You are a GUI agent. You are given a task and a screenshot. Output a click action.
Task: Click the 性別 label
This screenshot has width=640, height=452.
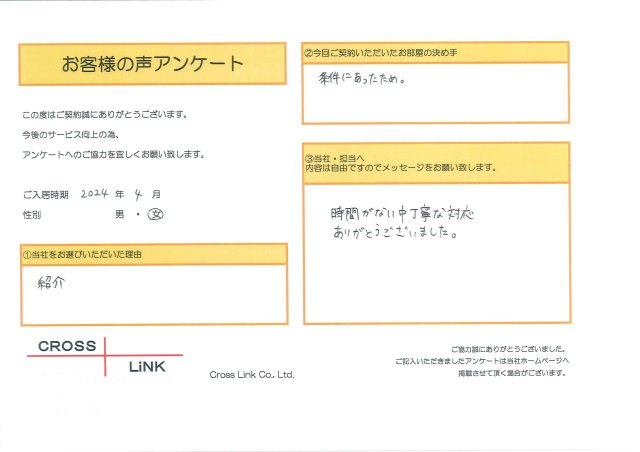(32, 215)
